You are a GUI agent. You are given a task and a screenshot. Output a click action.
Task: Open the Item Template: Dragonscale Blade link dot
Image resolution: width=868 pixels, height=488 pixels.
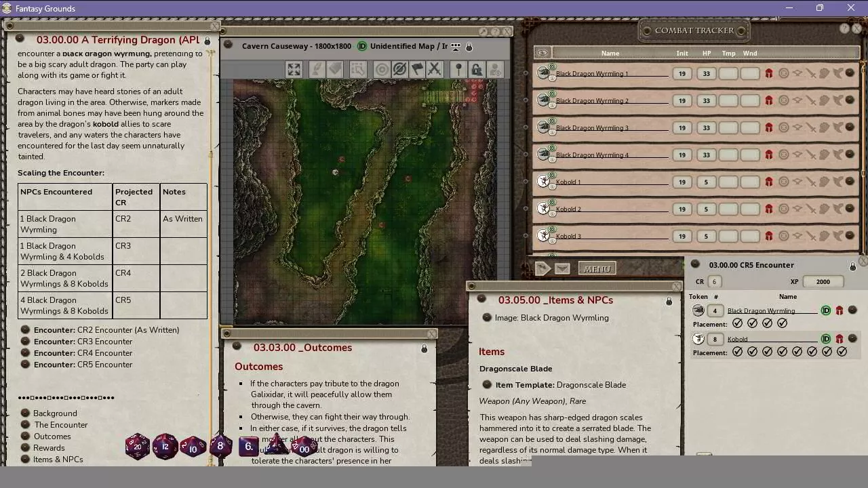point(487,385)
